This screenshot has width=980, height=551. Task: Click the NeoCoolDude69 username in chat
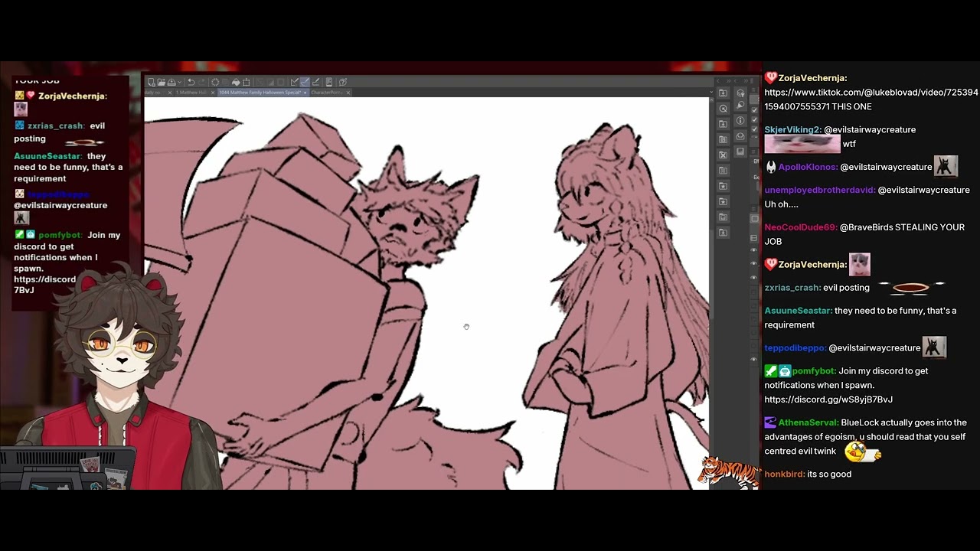tap(800, 227)
